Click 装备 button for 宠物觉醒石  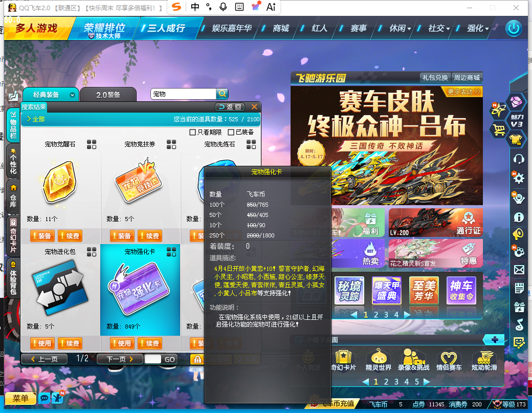tap(42, 236)
